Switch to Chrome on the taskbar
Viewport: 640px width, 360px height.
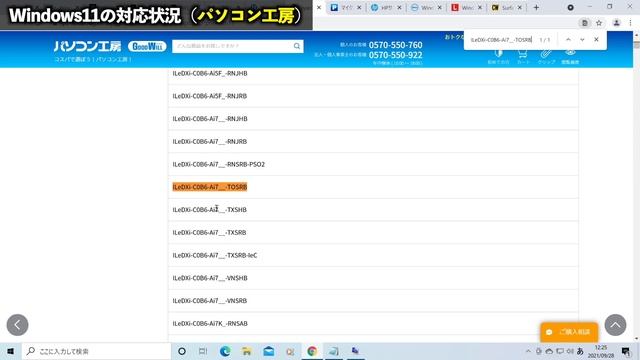(312, 351)
